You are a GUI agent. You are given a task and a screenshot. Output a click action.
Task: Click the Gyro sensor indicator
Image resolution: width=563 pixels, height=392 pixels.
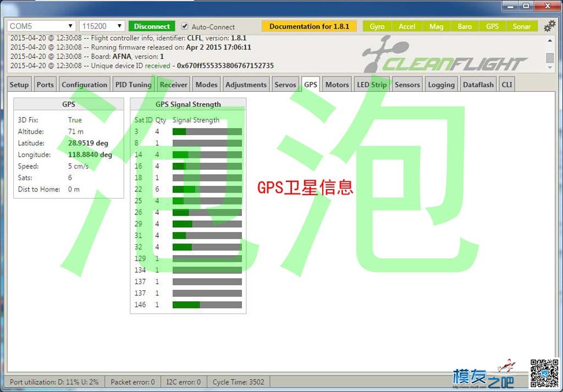coord(377,26)
